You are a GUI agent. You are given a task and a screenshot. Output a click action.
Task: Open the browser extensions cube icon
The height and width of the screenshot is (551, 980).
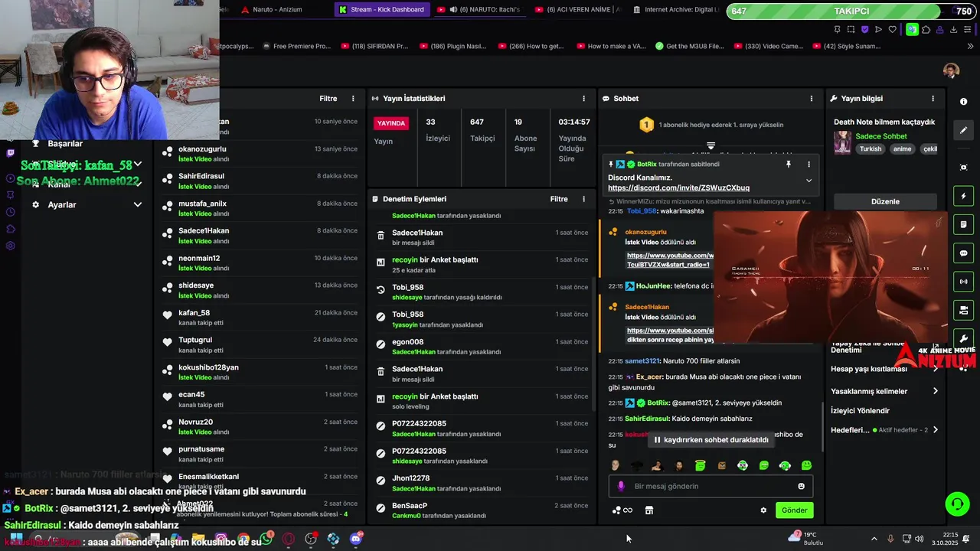click(926, 29)
